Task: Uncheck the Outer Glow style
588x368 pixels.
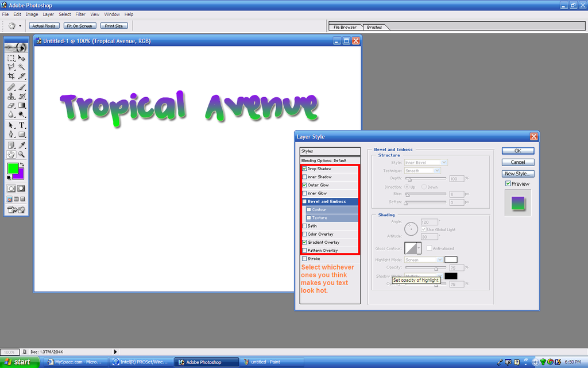Action: [x=304, y=185]
